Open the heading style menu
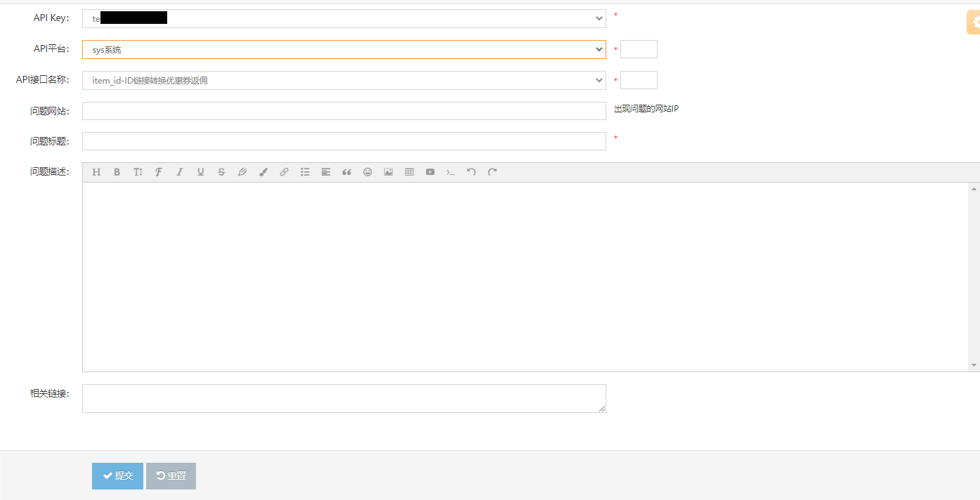This screenshot has width=980, height=500. (x=96, y=172)
